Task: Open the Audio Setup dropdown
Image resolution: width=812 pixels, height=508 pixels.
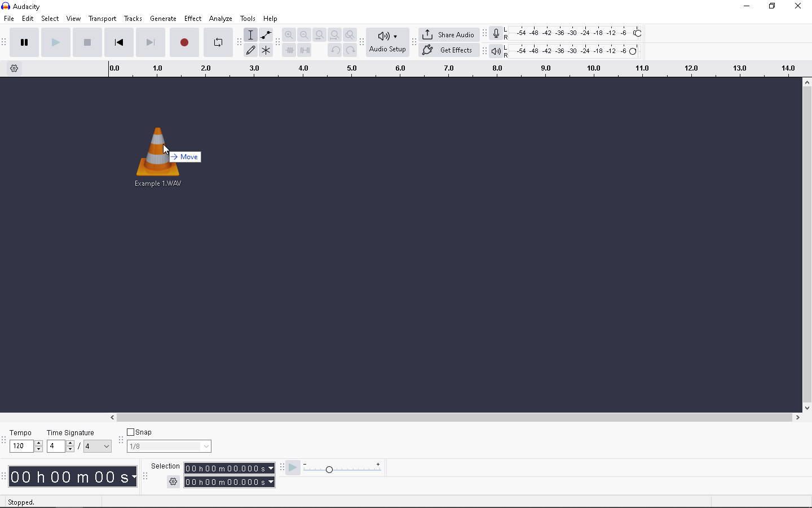Action: coord(387,43)
